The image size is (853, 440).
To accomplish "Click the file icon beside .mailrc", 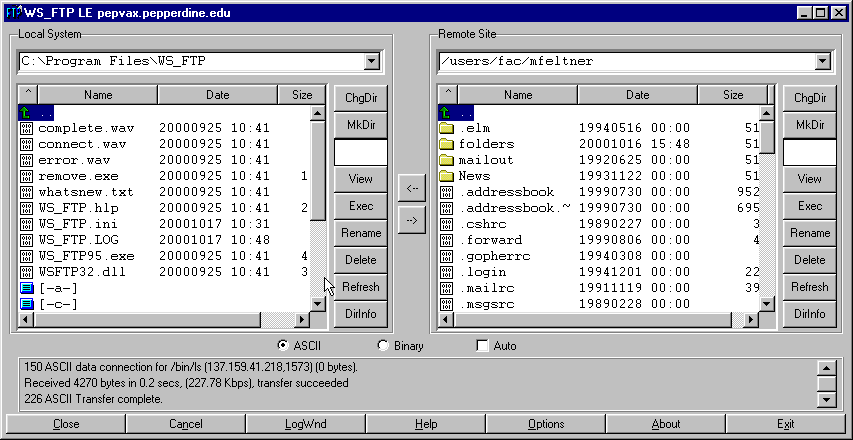I will 446,288.
